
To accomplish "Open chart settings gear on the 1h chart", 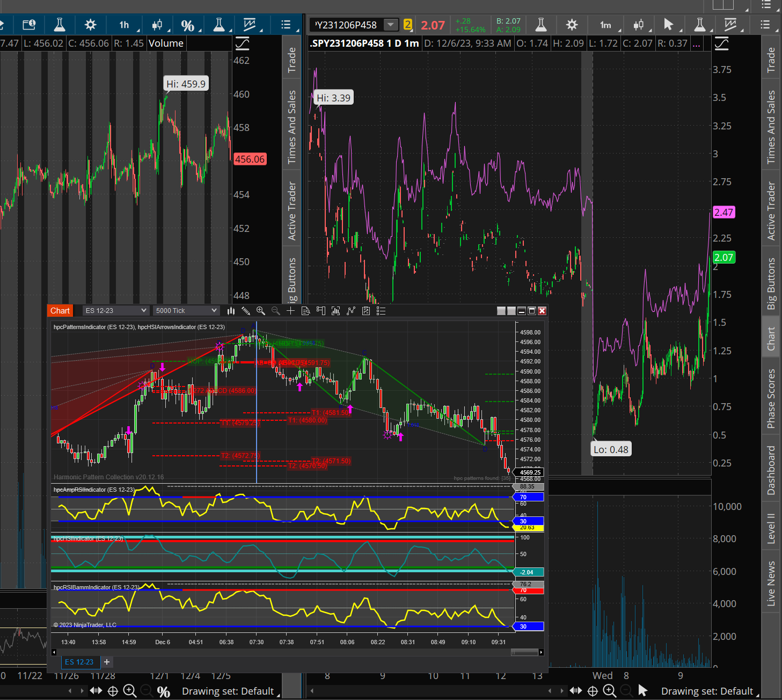I will [x=90, y=25].
